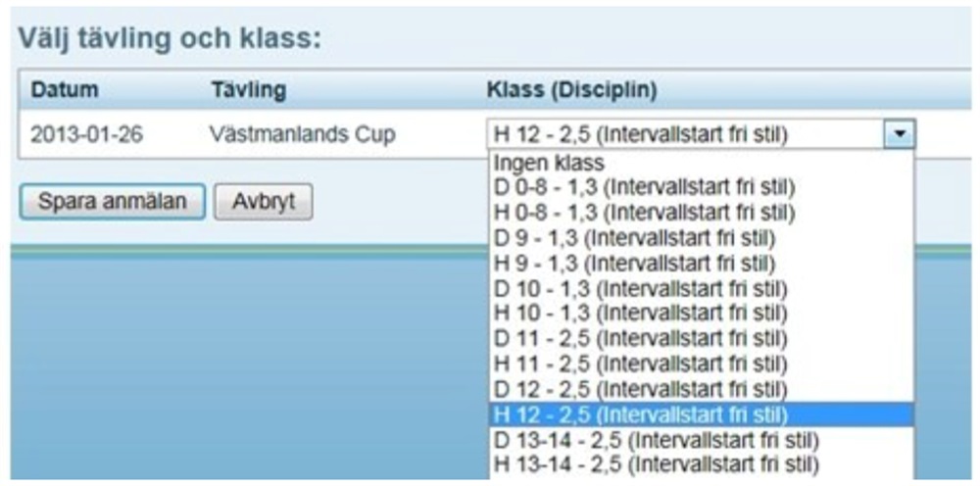Collapse the Klass dropdown arrow
This screenshot has width=980, height=486.
pyautogui.click(x=900, y=133)
